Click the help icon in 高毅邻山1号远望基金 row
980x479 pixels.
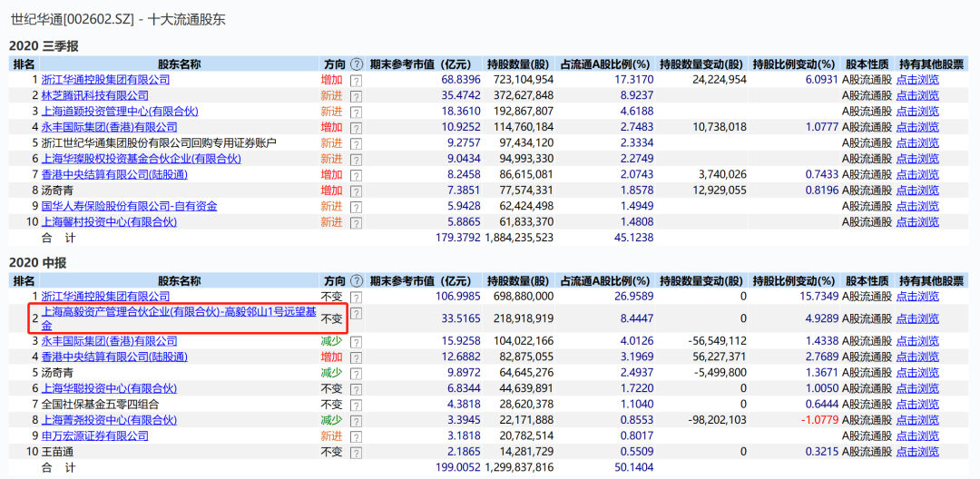tap(356, 313)
